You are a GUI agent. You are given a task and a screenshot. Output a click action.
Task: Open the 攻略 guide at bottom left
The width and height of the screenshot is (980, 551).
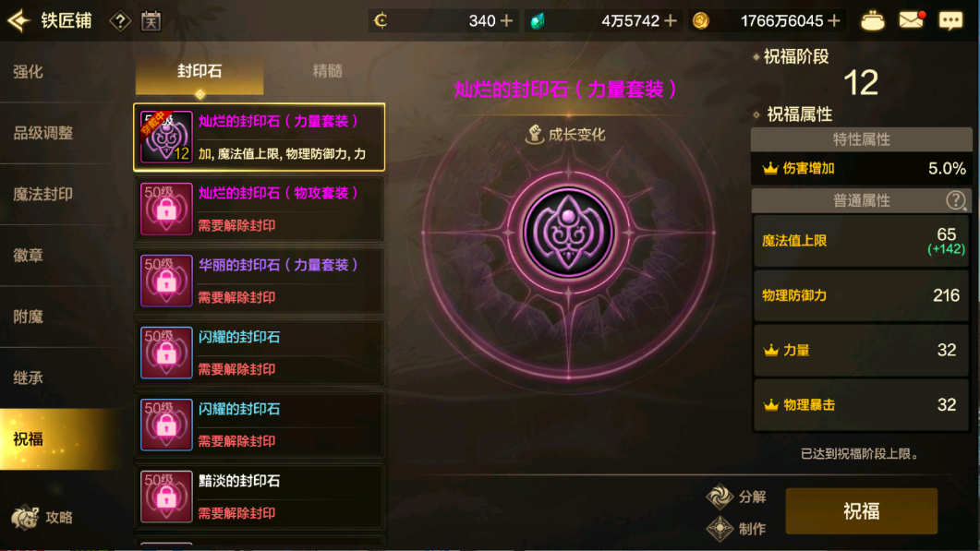(42, 517)
